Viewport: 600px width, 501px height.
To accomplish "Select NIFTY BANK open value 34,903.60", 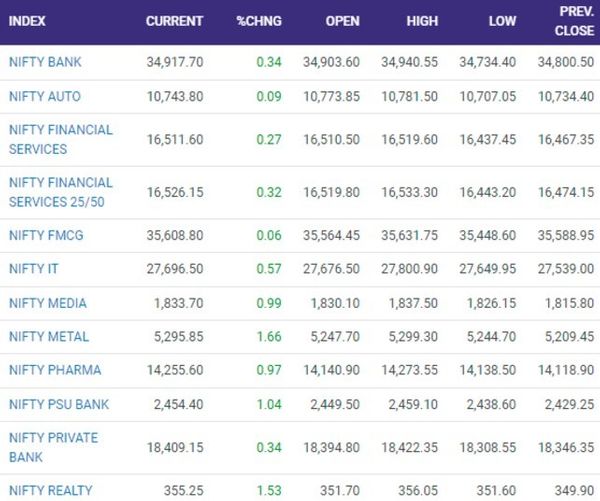I will click(331, 62).
